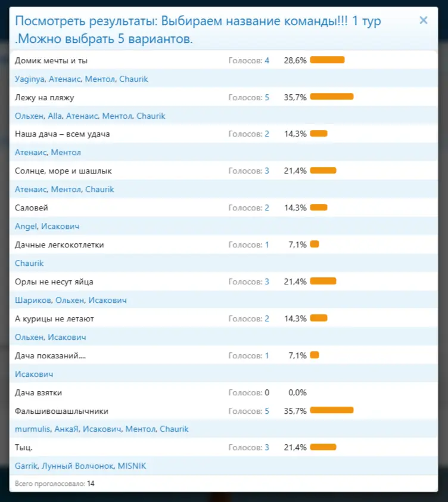Click the orange result bar for Фальшивошашлычники
The width and height of the screenshot is (448, 502).
coord(331,410)
